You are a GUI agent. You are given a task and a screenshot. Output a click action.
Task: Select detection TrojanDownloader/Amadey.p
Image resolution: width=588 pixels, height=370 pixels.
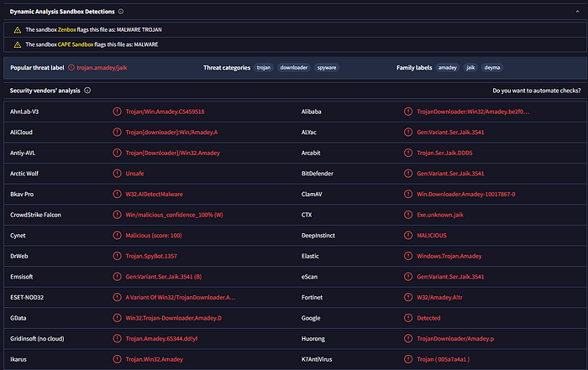455,339
